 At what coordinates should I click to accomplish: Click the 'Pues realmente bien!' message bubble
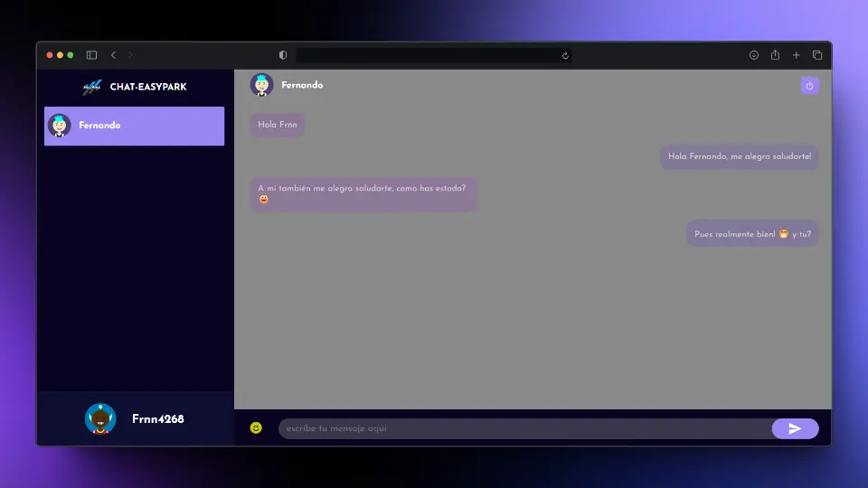point(752,234)
